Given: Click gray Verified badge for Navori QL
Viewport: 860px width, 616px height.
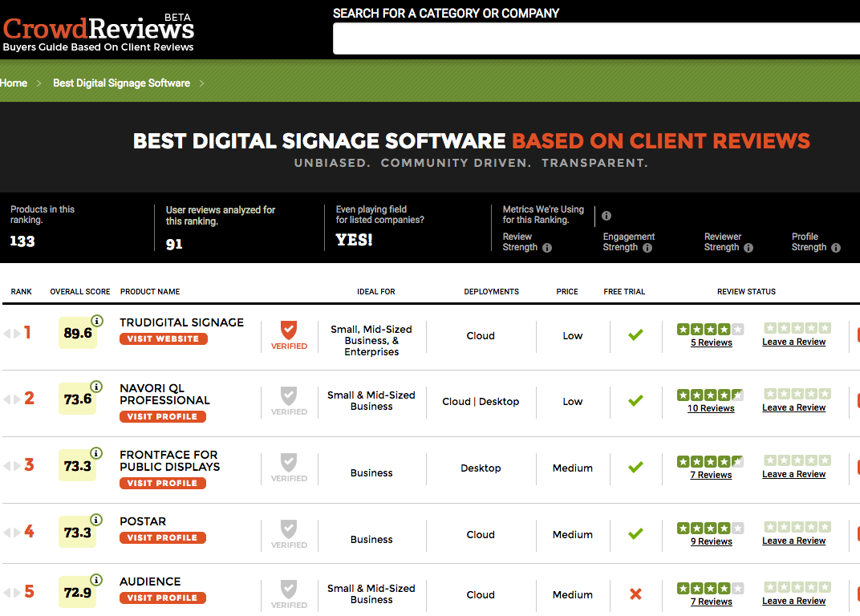Looking at the screenshot, I should [x=289, y=401].
